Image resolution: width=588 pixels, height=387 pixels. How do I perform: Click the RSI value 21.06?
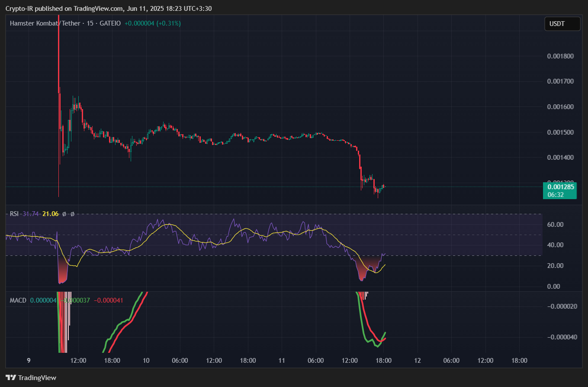pyautogui.click(x=50, y=214)
